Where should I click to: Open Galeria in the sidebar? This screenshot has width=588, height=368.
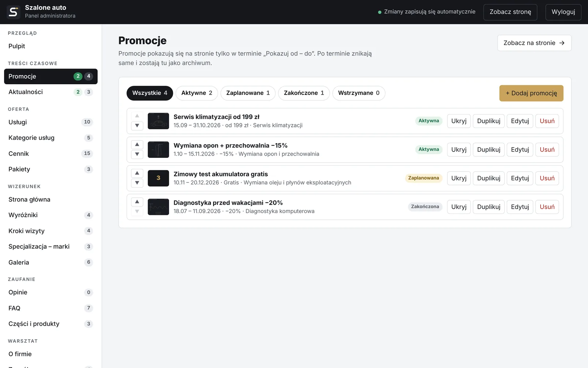tap(51, 262)
